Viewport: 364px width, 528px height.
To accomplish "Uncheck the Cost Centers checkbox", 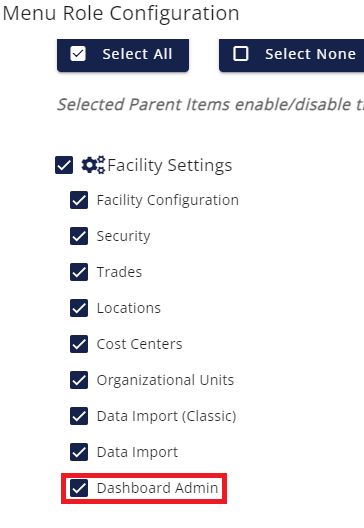I will pos(79,344).
